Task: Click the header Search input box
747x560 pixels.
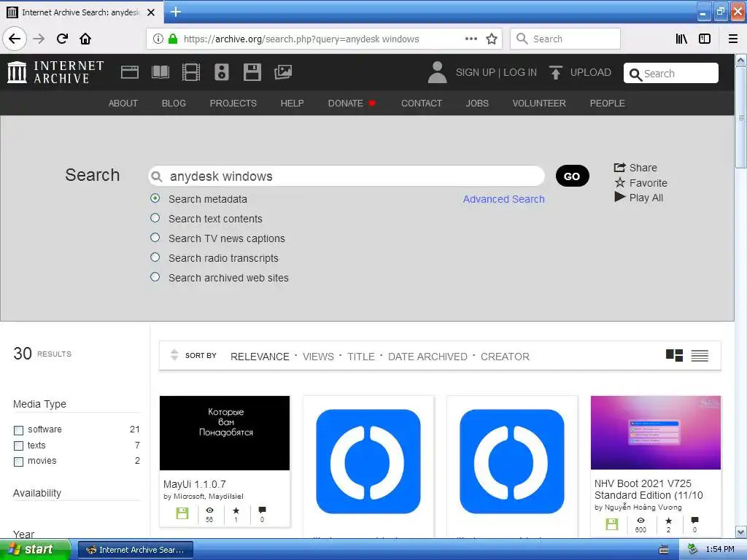Action: coord(671,74)
